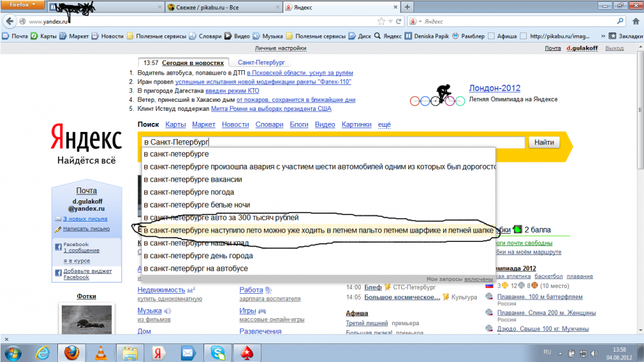644x362 pixels.
Task: Open Facebook '1 сообщение' link
Action: [81, 251]
